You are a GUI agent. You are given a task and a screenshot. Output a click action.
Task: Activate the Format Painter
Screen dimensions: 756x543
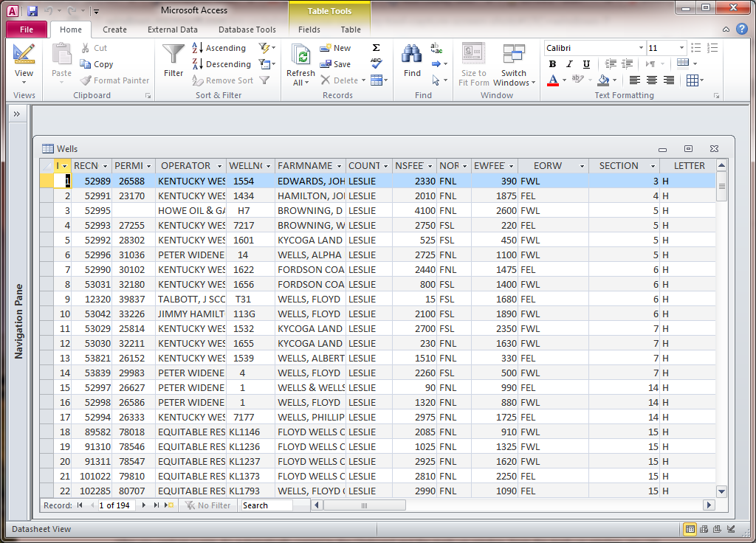coord(114,80)
